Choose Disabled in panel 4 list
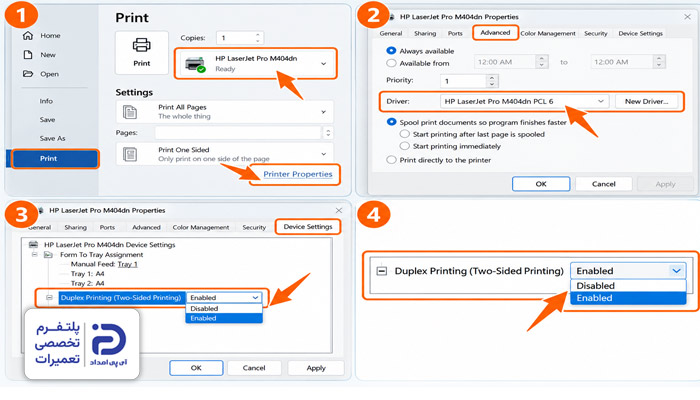 click(628, 286)
